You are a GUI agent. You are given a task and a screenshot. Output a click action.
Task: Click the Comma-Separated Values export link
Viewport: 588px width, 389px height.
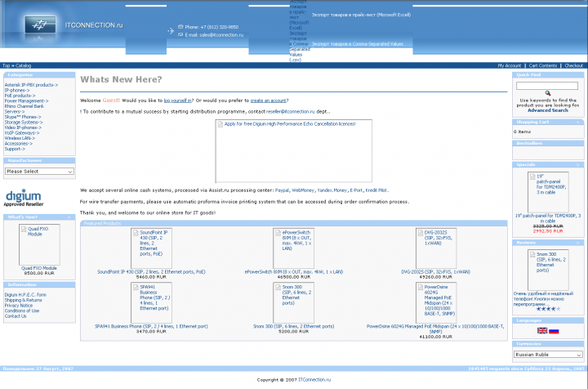(x=358, y=44)
